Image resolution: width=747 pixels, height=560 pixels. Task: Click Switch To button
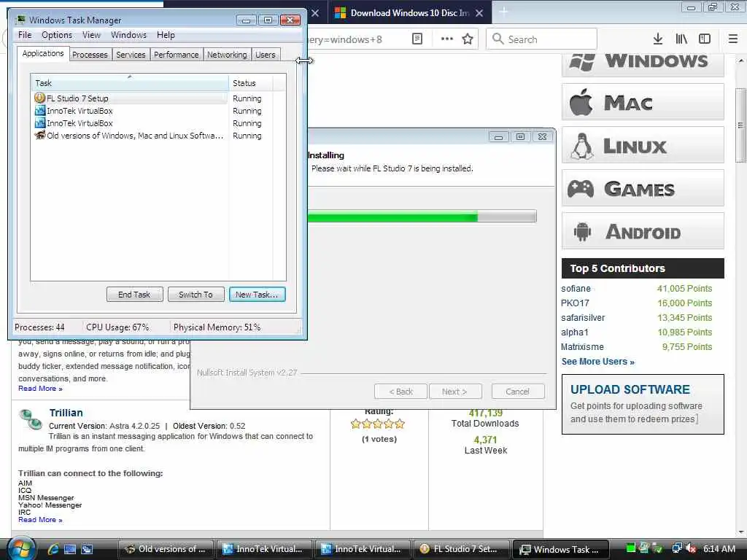(196, 295)
